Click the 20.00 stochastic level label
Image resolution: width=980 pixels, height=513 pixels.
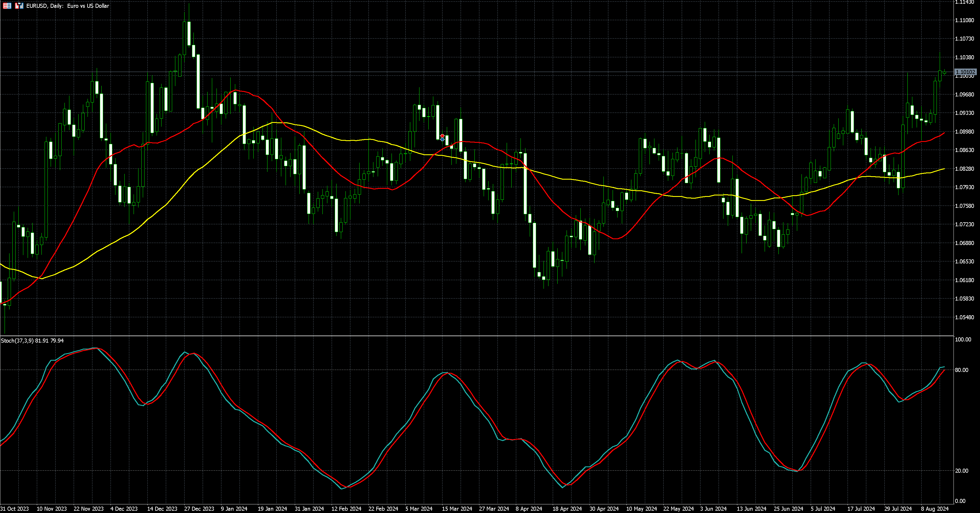962,470
